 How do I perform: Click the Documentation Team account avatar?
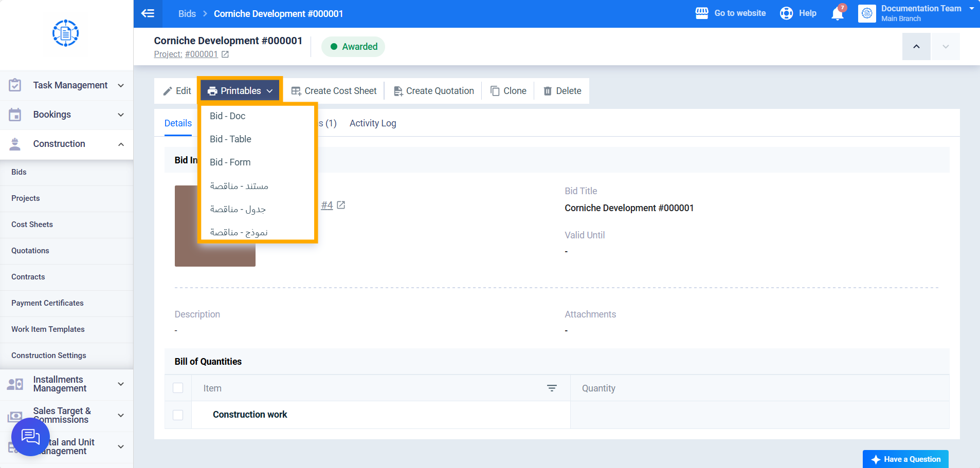click(867, 13)
